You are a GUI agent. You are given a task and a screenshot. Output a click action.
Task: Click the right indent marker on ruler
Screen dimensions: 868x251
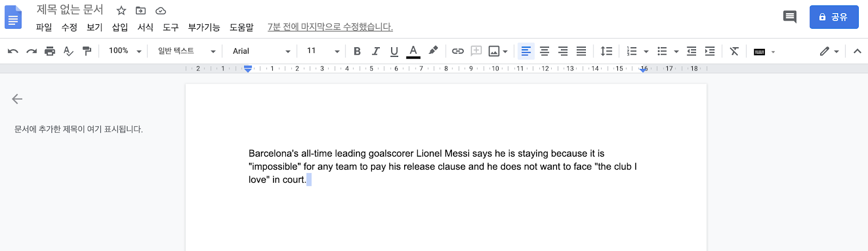click(643, 69)
